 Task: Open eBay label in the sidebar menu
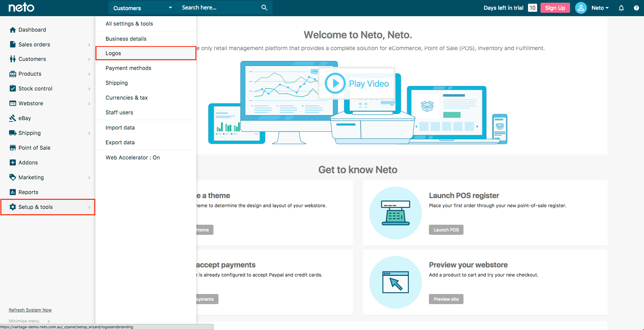point(25,118)
